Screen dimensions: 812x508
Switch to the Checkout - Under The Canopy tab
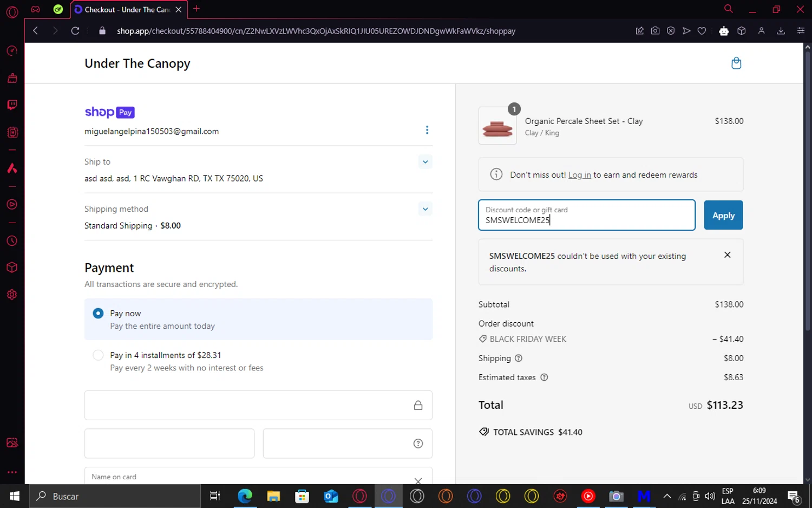(128, 10)
